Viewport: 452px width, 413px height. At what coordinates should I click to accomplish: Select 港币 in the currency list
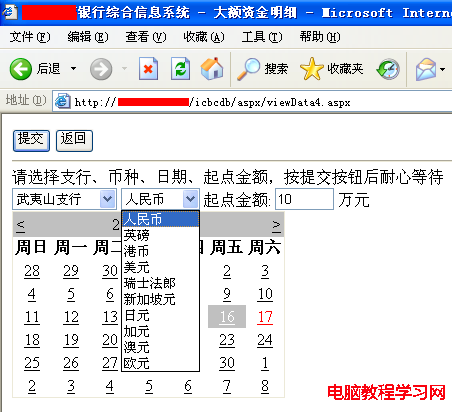(x=160, y=251)
